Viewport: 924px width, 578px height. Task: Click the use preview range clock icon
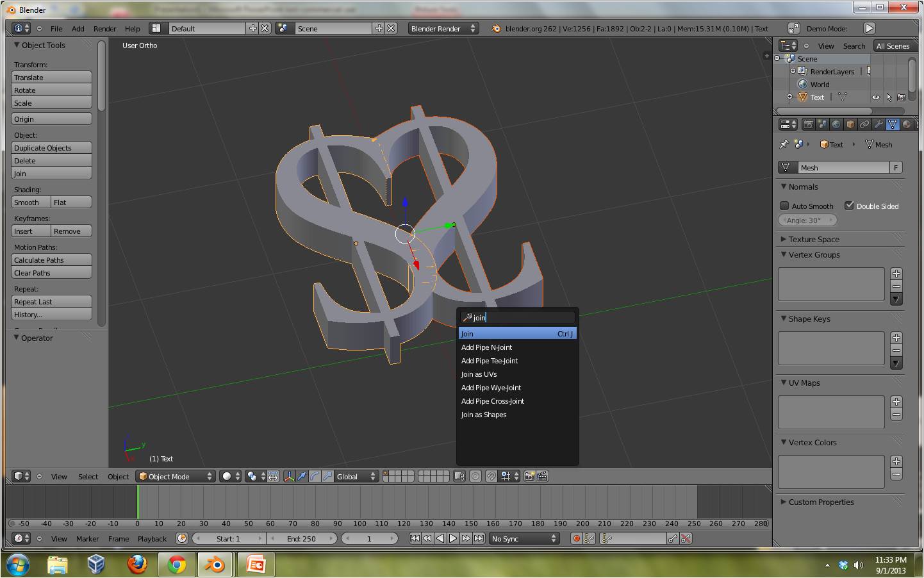(x=182, y=538)
